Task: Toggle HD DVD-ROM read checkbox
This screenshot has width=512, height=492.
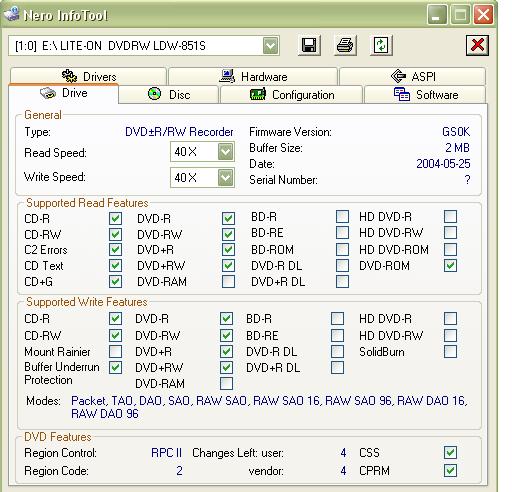Action: [x=450, y=249]
